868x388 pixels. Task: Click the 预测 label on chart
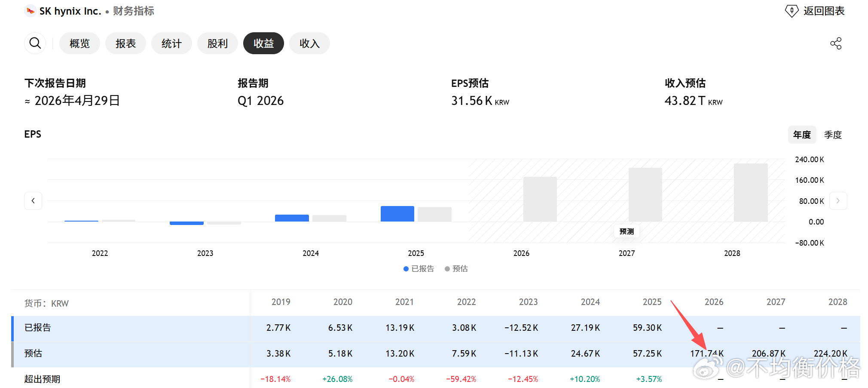coord(627,231)
